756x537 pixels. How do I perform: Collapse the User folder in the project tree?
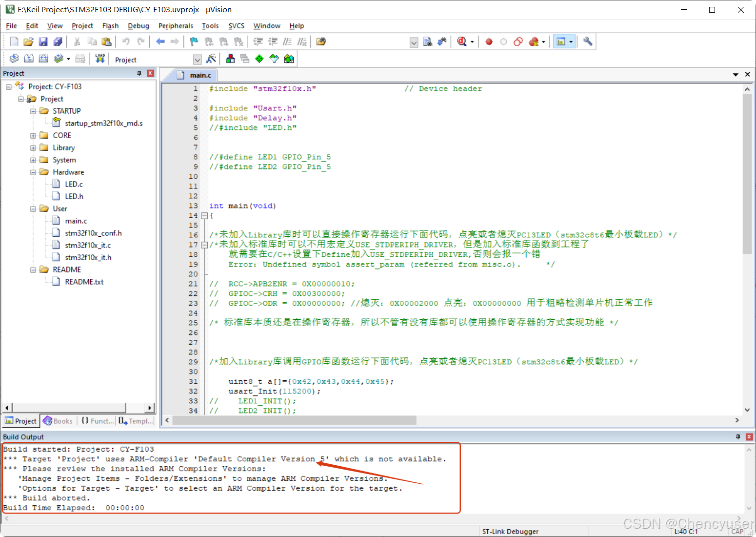[33, 209]
